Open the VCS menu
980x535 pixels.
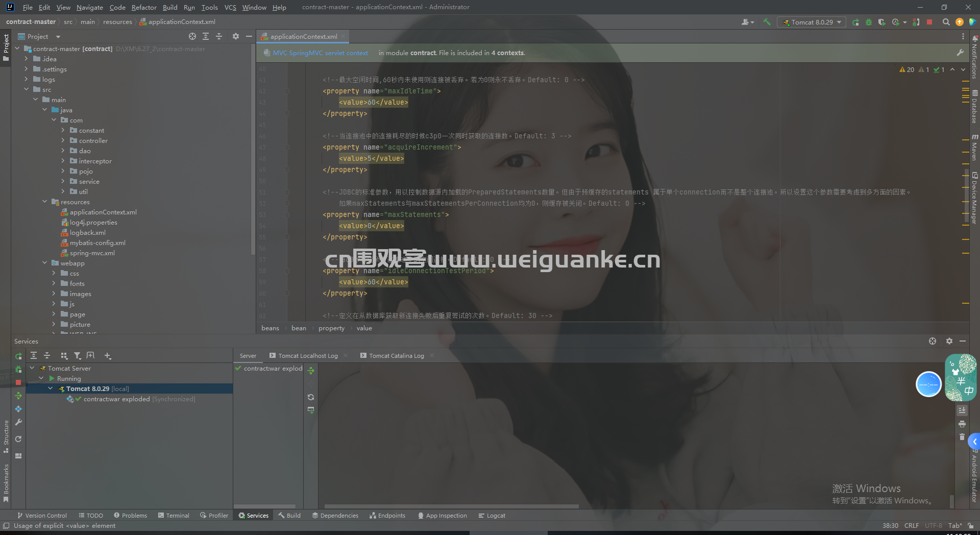tap(230, 7)
